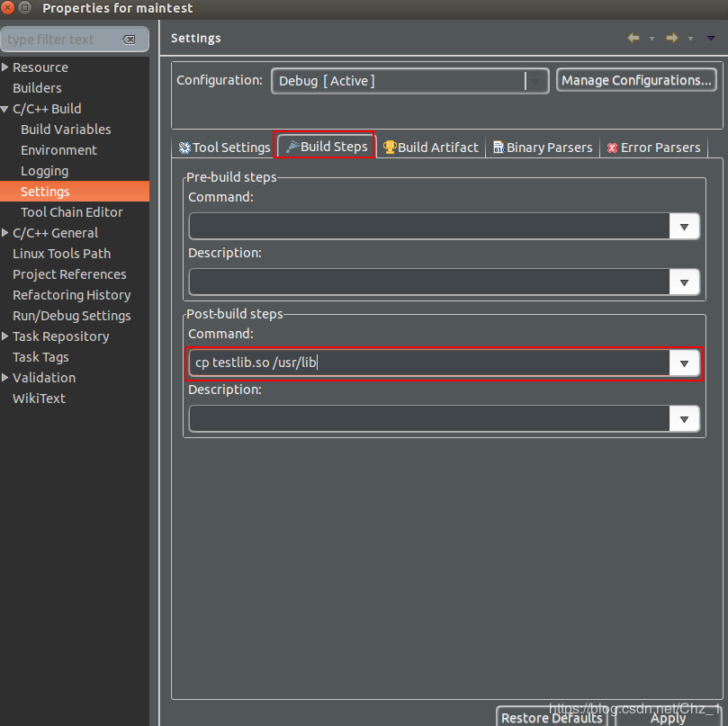Click in the Post-build Description field

429,419
